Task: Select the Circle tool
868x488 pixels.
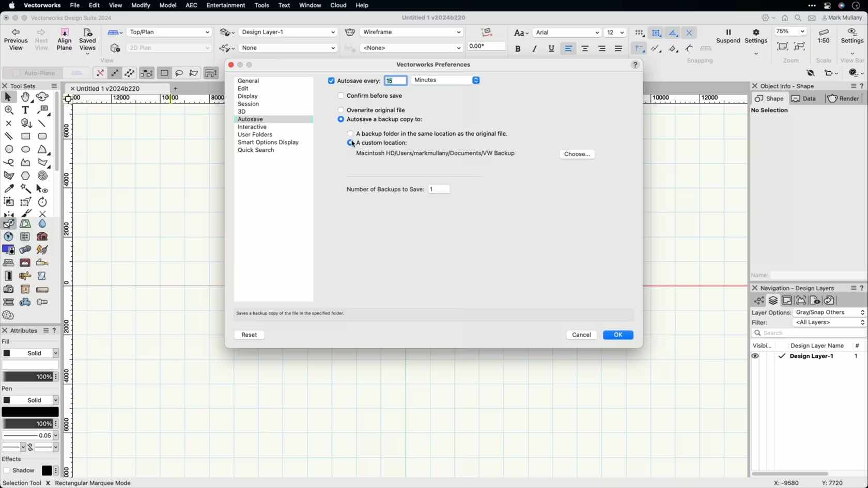Action: [x=9, y=149]
